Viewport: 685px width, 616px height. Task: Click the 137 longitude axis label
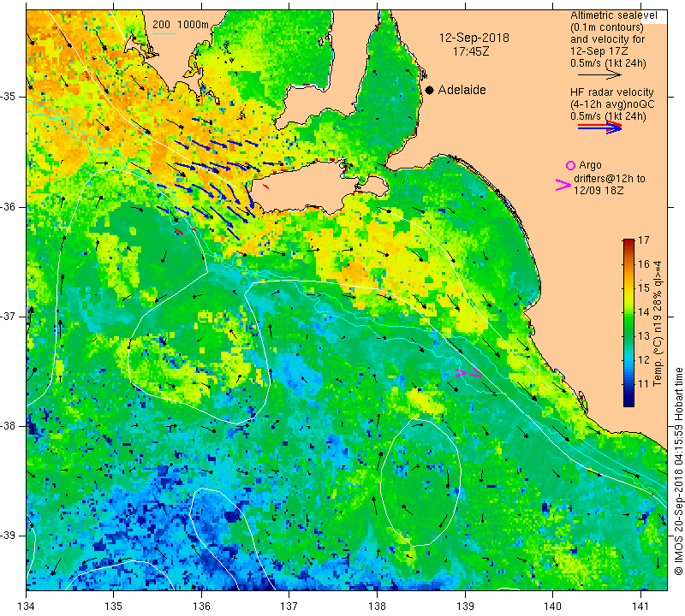click(x=289, y=607)
